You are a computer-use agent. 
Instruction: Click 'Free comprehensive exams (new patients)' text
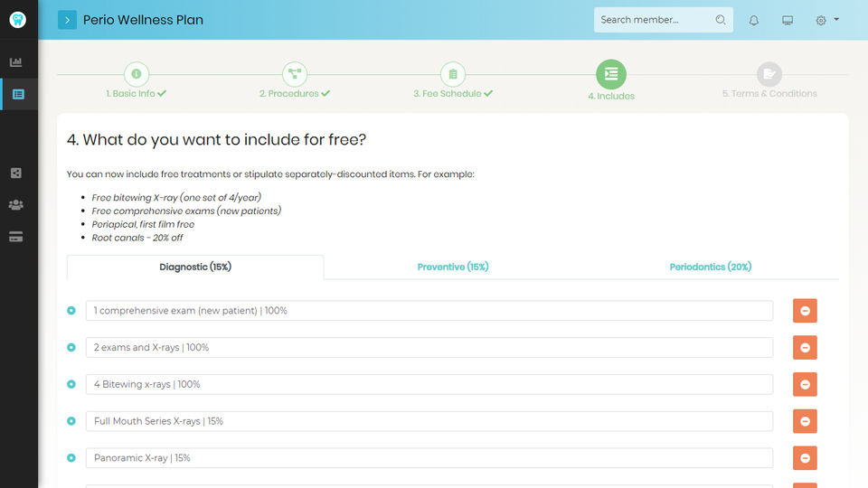pyautogui.click(x=186, y=211)
